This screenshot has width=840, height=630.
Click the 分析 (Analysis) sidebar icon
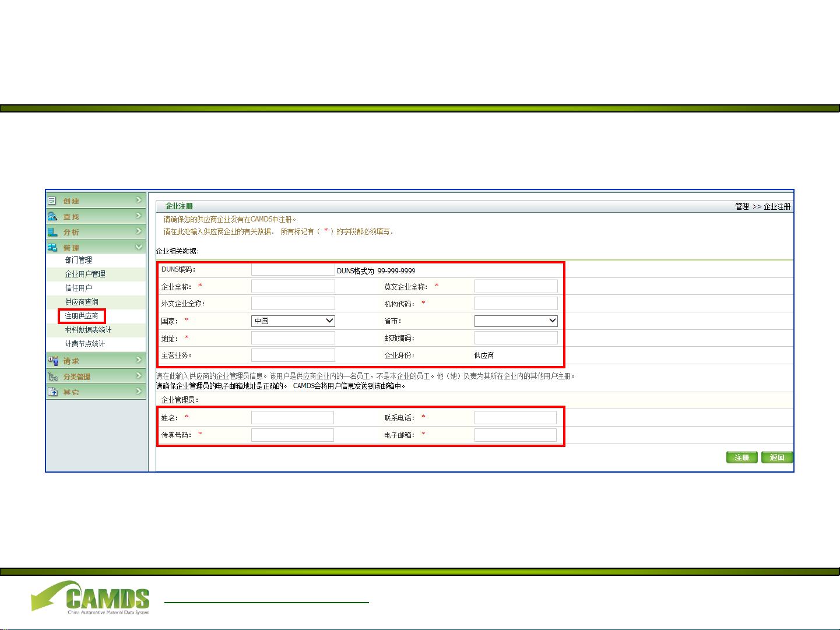[x=52, y=232]
